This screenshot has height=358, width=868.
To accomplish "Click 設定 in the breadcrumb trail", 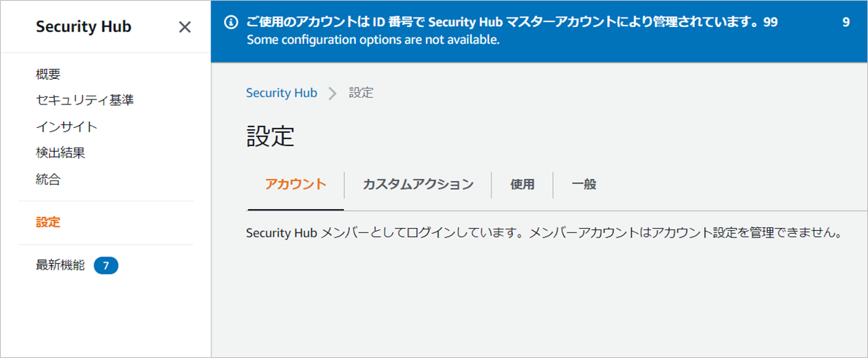I will click(361, 94).
